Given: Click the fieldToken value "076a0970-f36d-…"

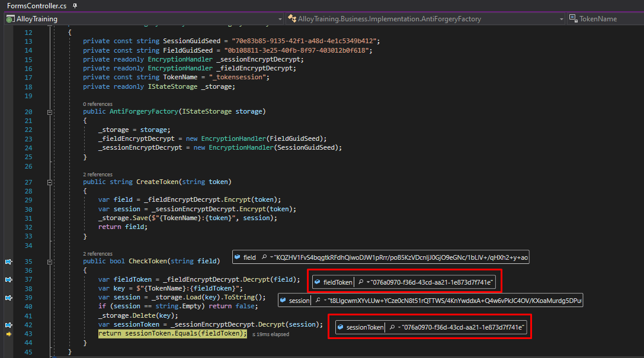Looking at the screenshot, I should tap(431, 282).
